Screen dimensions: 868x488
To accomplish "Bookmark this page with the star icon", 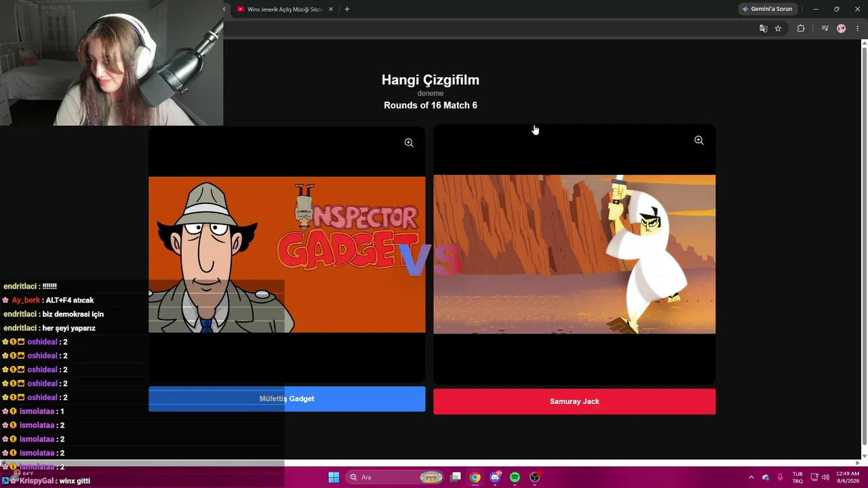I will [x=778, y=28].
